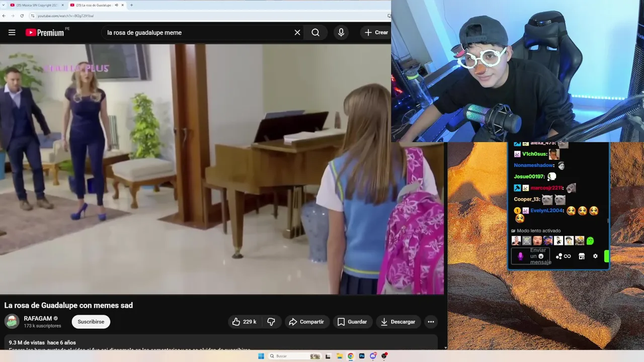Open the Windows Start menu
The image size is (644, 362).
(261, 356)
